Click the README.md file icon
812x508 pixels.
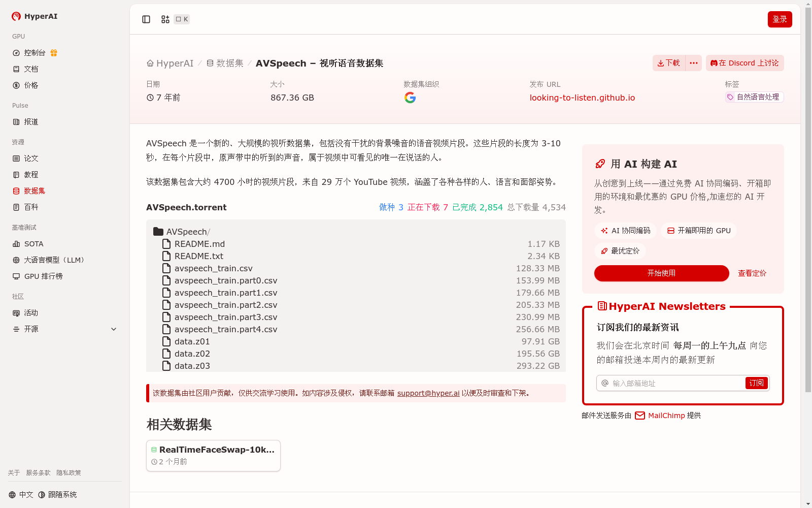click(166, 244)
